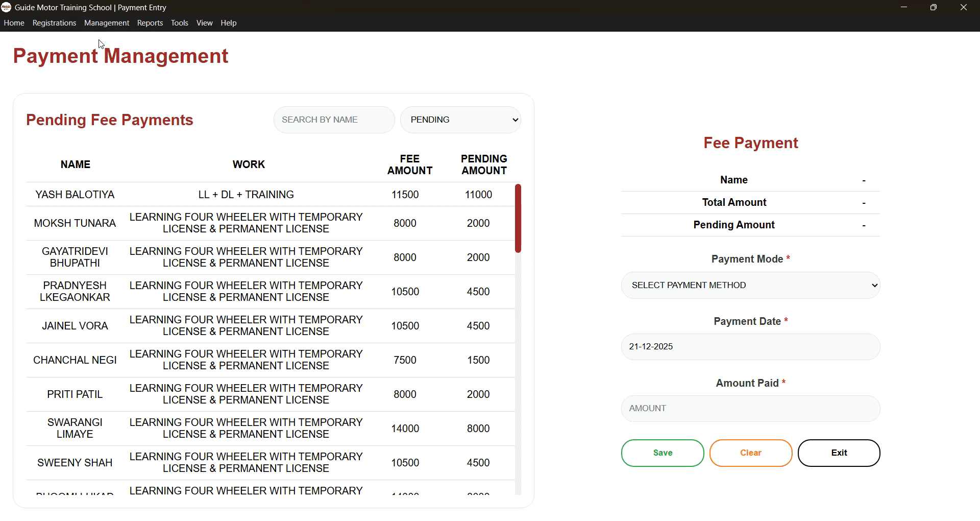Viewport: 980px width, 521px height.
Task: Click the Guide Motor Training School app icon
Action: coord(7,7)
